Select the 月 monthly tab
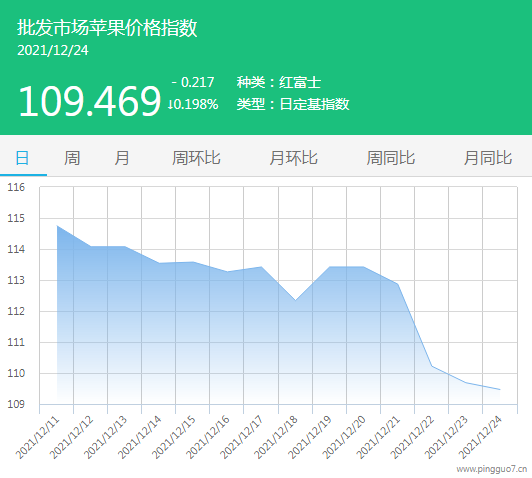Image resolution: width=532 pixels, height=478 pixels. click(x=122, y=158)
